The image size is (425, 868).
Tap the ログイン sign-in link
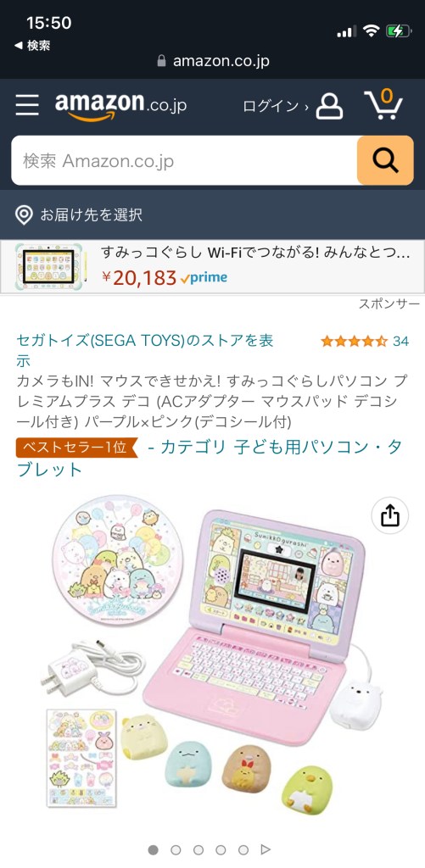[x=276, y=106]
